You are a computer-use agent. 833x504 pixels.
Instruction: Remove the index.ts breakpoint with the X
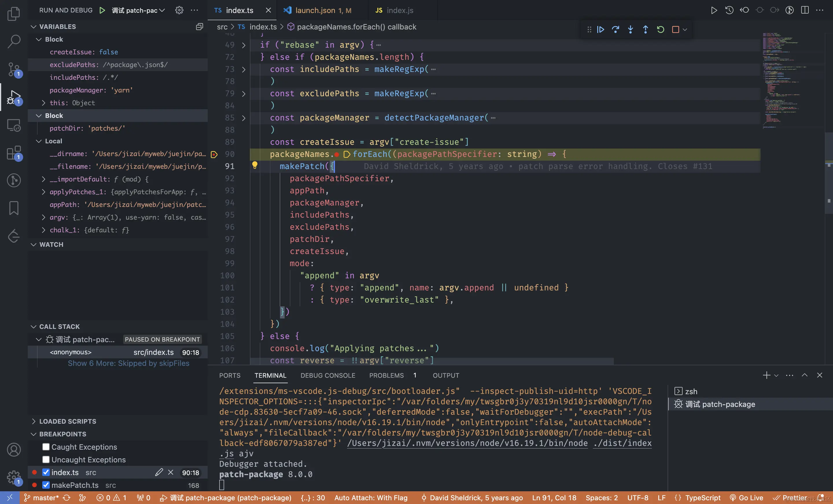pos(171,472)
